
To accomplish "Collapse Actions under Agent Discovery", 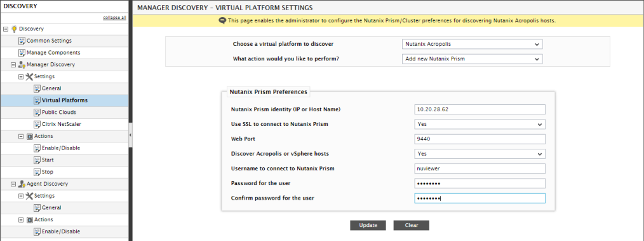I will 21,219.
